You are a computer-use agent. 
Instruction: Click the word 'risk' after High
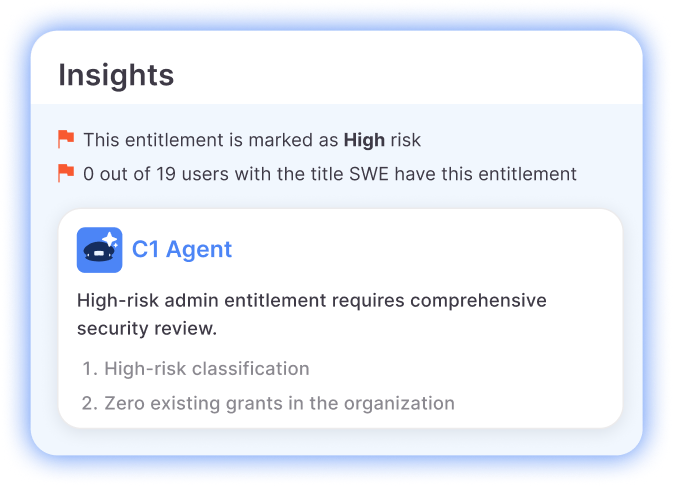pos(406,140)
